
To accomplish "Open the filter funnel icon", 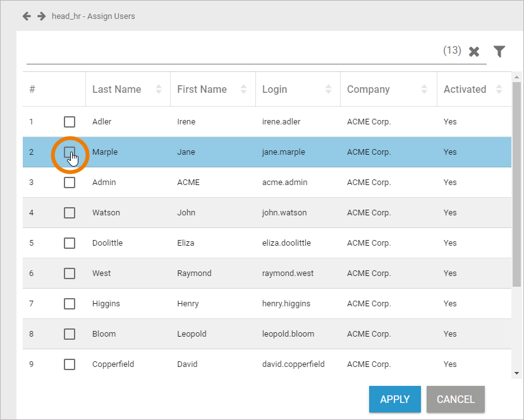I will [x=499, y=51].
